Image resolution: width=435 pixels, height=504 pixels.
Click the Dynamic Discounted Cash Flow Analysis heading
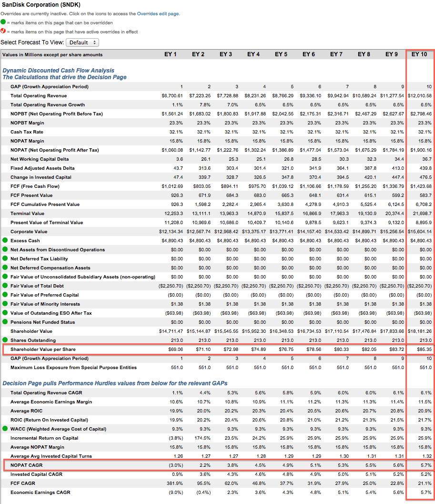(59, 71)
